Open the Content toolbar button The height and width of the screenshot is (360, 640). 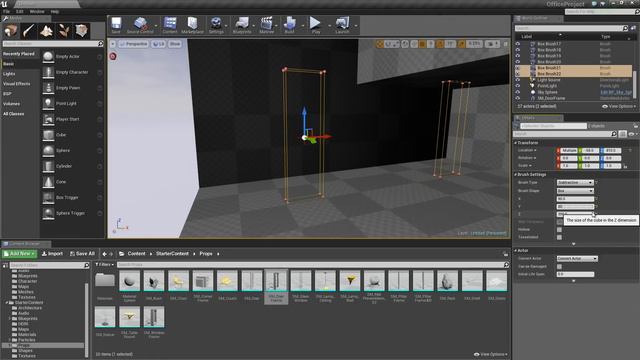click(170, 25)
